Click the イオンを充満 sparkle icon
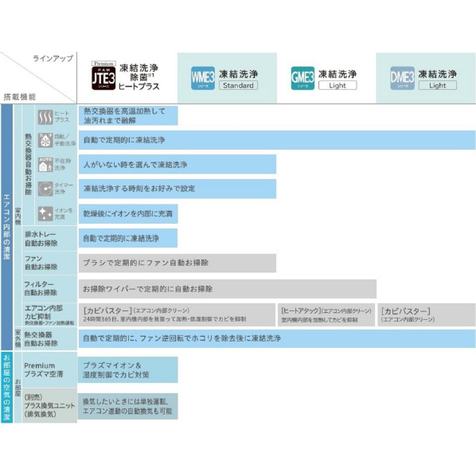Screen dimensions: 476x476 click(45, 213)
